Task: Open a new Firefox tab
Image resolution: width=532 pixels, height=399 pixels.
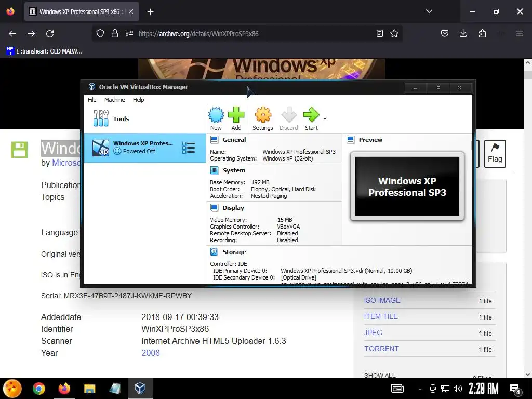Action: tap(150, 12)
